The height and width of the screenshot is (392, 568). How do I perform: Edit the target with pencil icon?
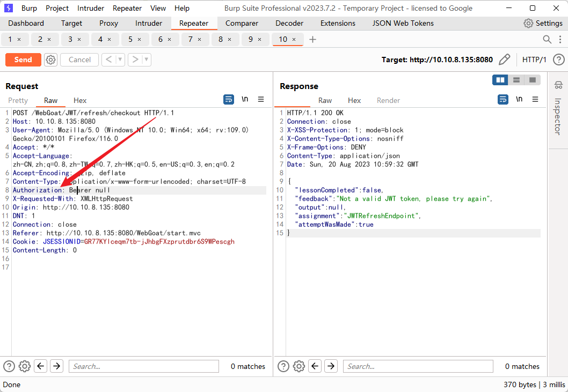pos(504,60)
